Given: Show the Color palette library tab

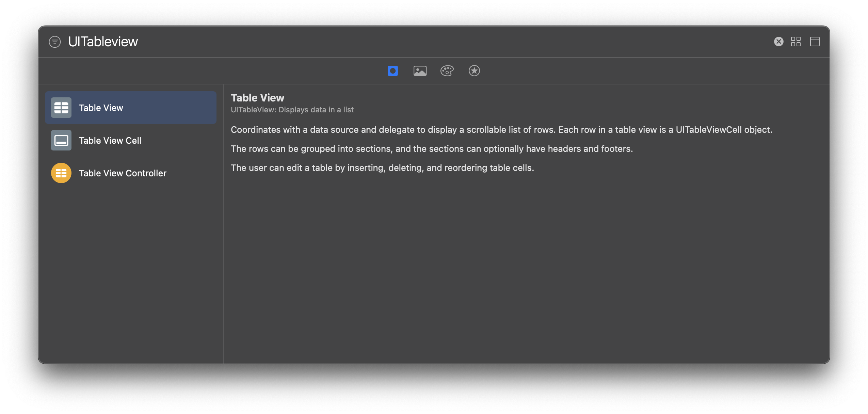Looking at the screenshot, I should pos(447,71).
